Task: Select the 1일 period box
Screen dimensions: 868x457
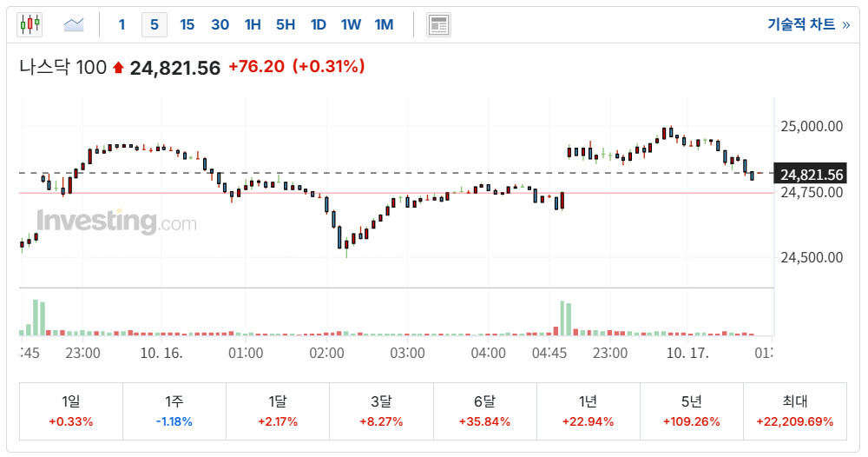Action: [71, 412]
